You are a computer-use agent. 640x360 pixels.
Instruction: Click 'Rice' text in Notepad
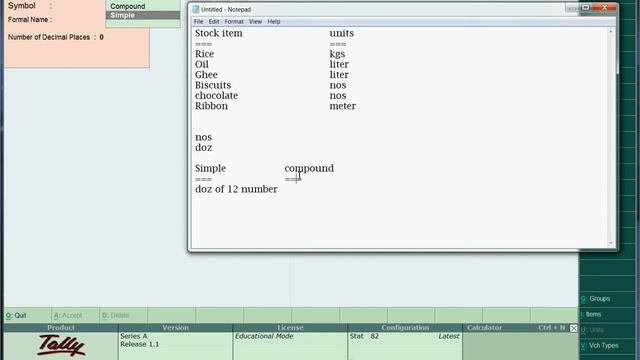pyautogui.click(x=204, y=54)
